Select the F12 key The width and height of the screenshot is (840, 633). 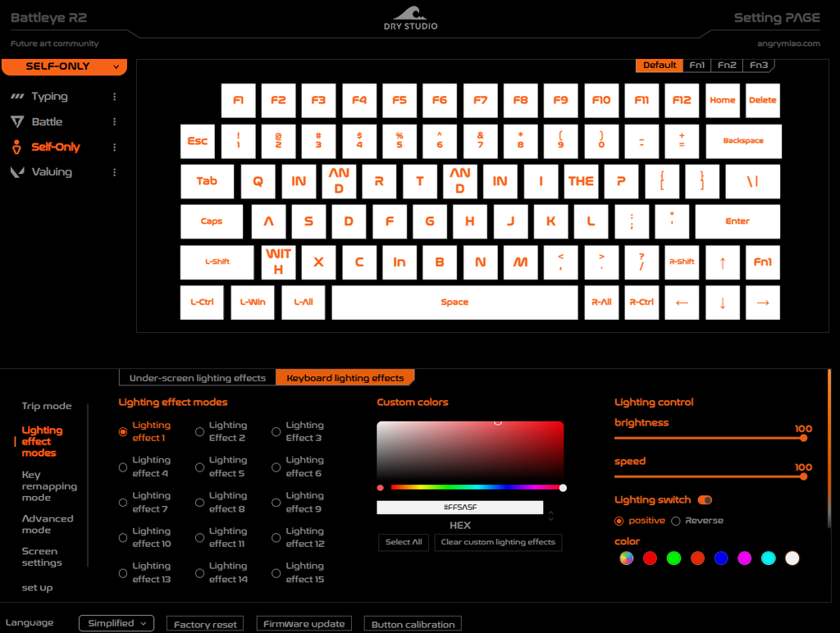pos(682,100)
